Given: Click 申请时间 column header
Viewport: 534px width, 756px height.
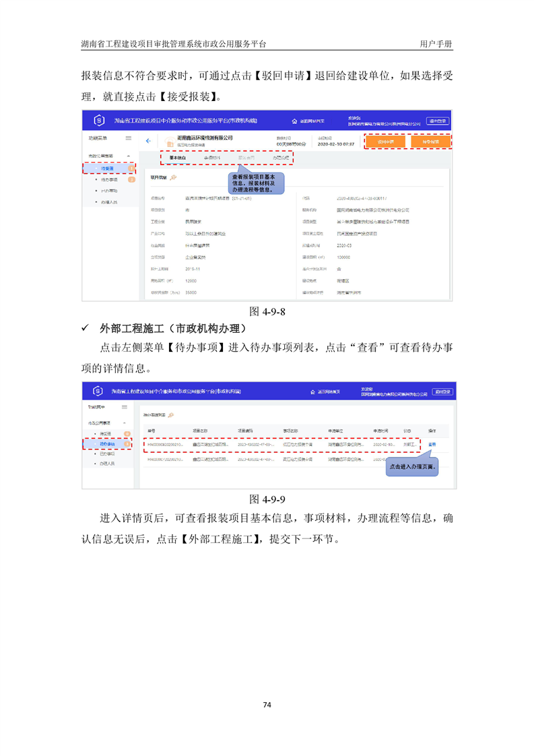Looking at the screenshot, I should 380,431.
